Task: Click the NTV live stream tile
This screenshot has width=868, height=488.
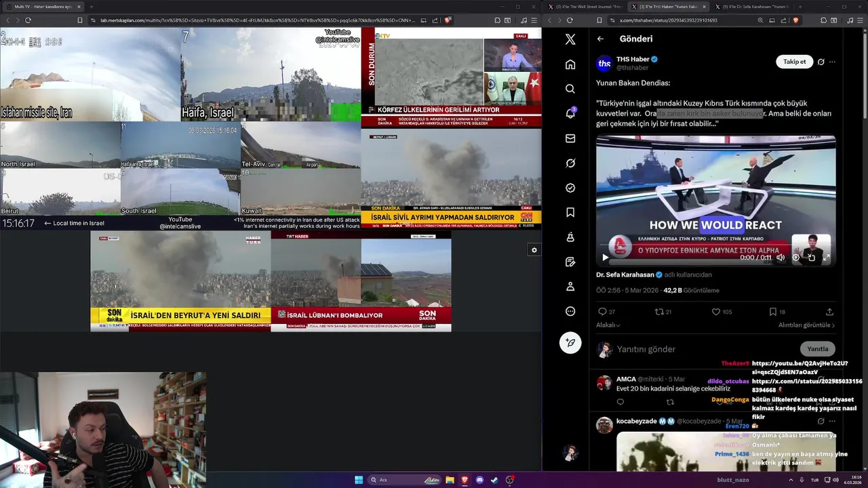Action: [x=451, y=77]
